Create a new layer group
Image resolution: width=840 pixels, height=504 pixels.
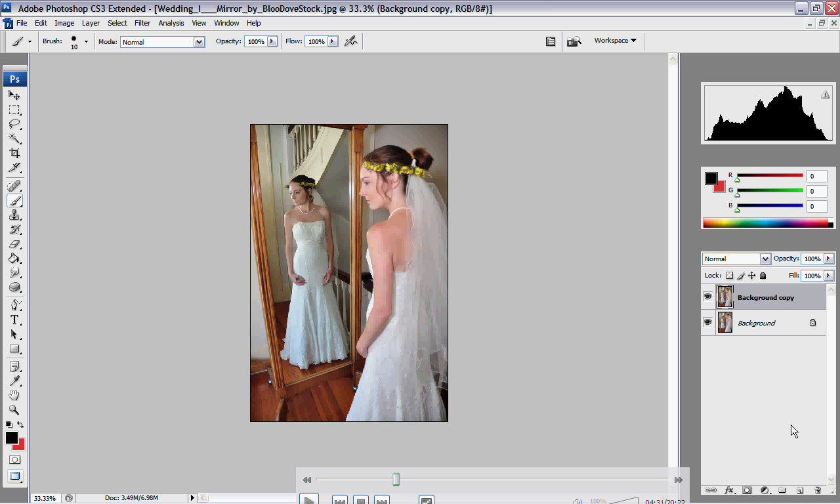pyautogui.click(x=782, y=490)
